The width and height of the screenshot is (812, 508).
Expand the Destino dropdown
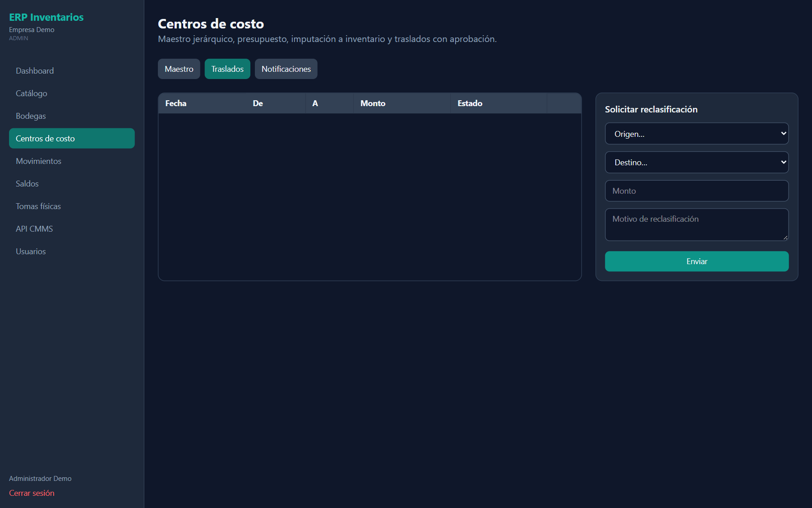point(697,163)
